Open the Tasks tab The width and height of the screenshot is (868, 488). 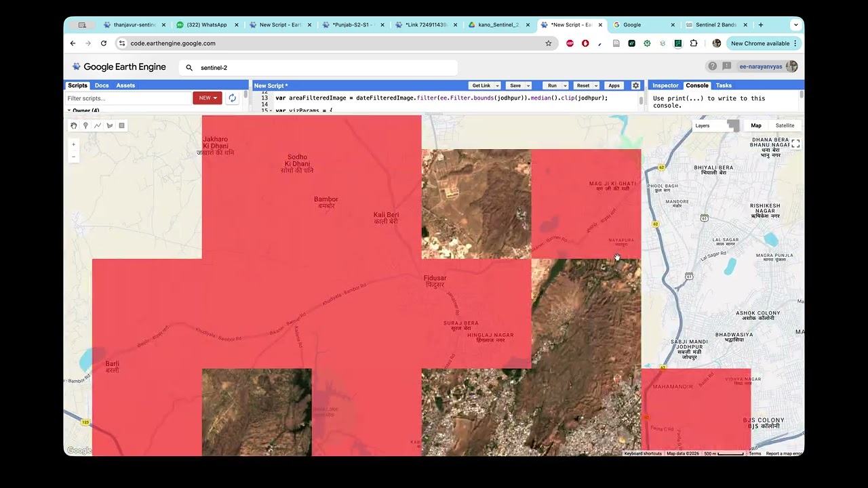[x=724, y=85]
